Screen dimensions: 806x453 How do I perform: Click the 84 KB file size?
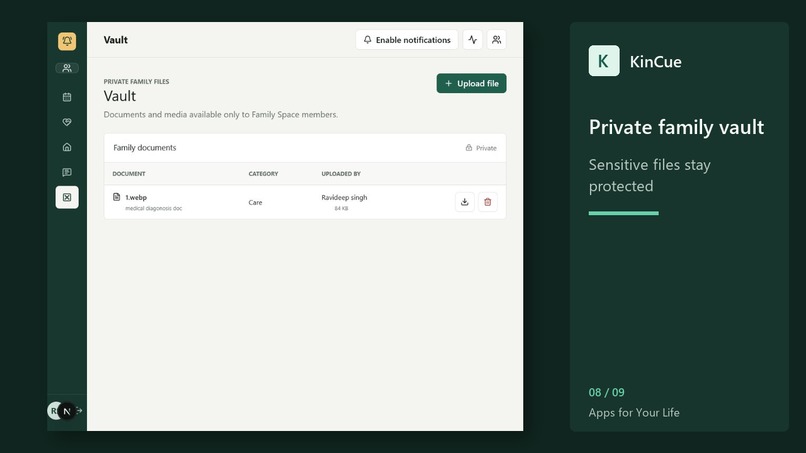(x=341, y=208)
